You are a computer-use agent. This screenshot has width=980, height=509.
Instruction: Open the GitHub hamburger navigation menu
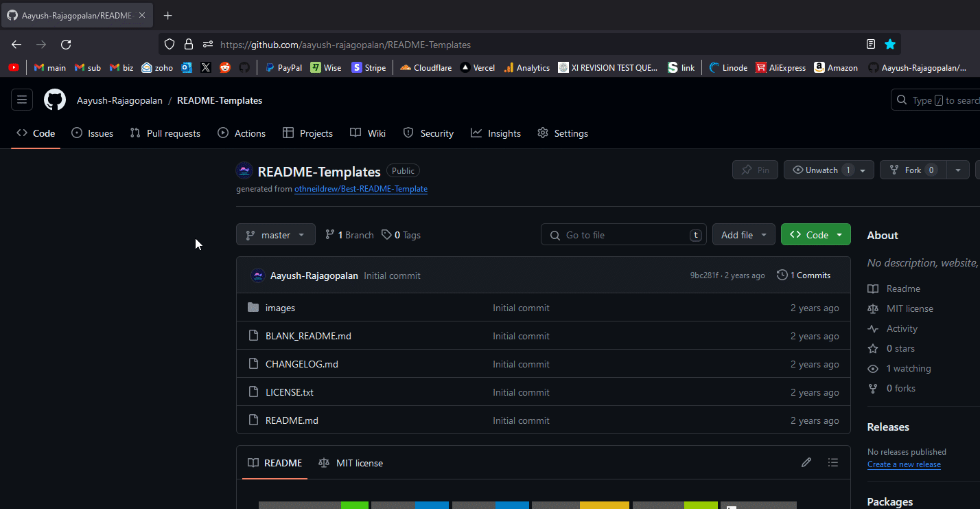coord(22,100)
